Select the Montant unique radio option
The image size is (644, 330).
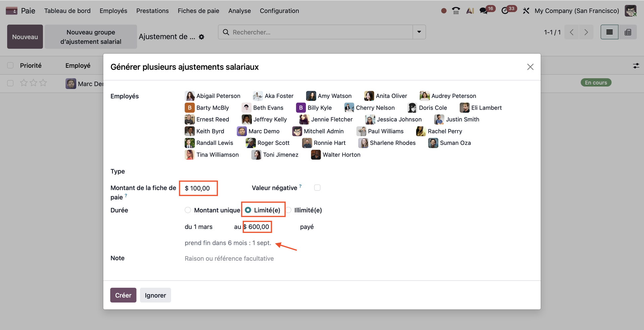click(x=188, y=210)
